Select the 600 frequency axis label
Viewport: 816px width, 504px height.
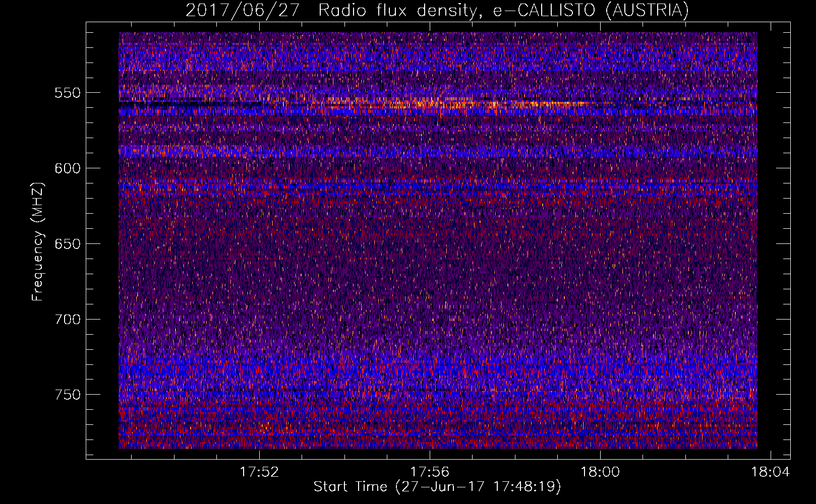68,168
